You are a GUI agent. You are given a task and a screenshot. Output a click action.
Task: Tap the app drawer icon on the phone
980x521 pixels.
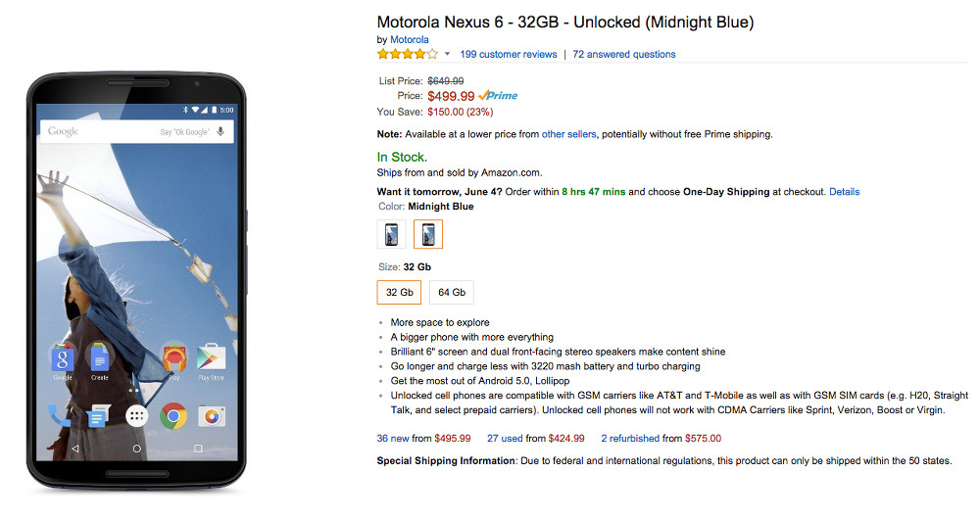pyautogui.click(x=136, y=416)
